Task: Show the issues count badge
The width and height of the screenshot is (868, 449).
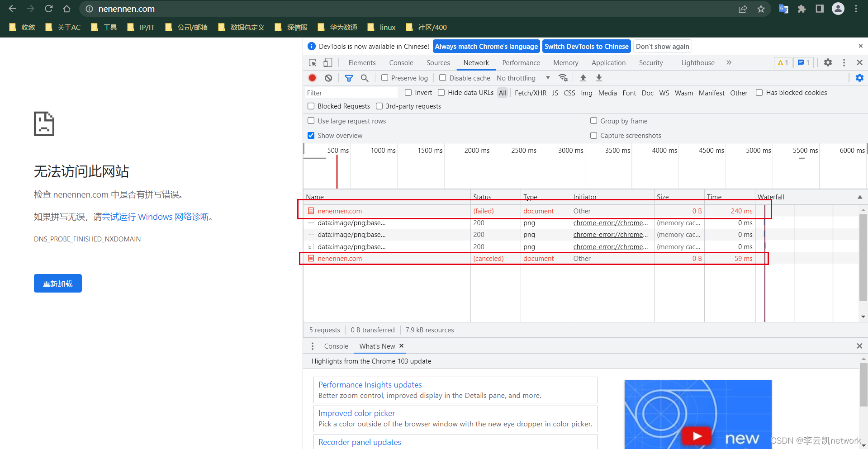Action: [x=804, y=62]
